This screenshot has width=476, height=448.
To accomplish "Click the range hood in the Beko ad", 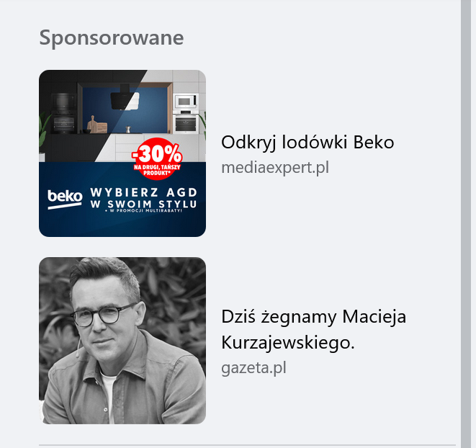I will (x=125, y=97).
